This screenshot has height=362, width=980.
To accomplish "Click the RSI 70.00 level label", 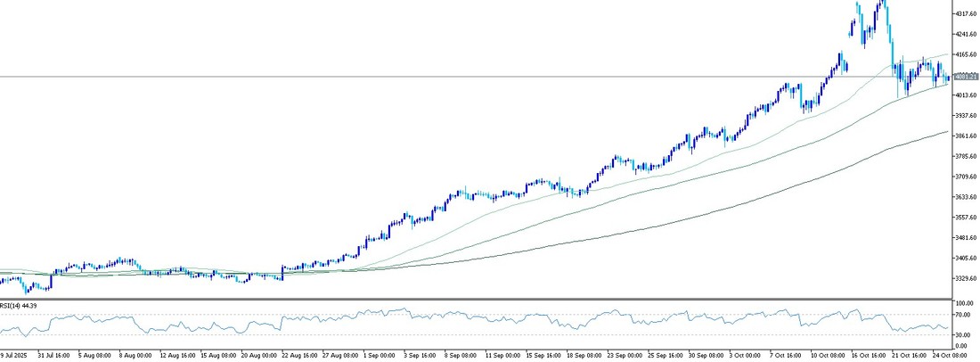I will click(962, 316).
